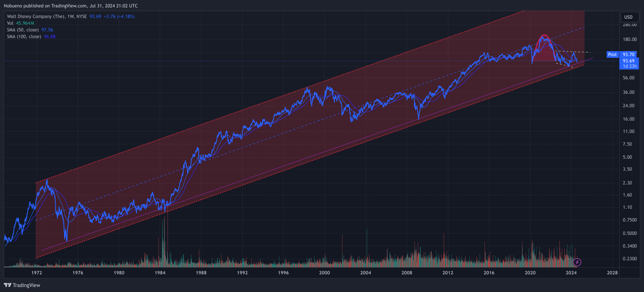644x292 pixels.
Task: Click the 180.00 price scale label
Action: coord(630,39)
